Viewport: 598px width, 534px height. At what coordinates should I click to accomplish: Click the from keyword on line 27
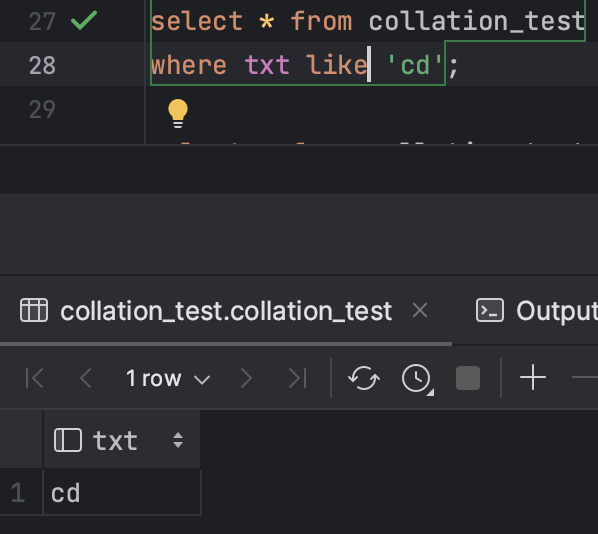[321, 21]
